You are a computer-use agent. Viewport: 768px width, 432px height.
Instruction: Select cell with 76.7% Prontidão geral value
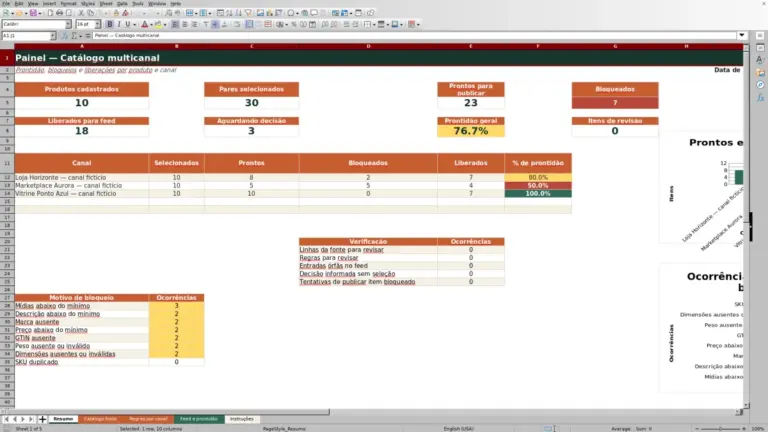tap(471, 131)
